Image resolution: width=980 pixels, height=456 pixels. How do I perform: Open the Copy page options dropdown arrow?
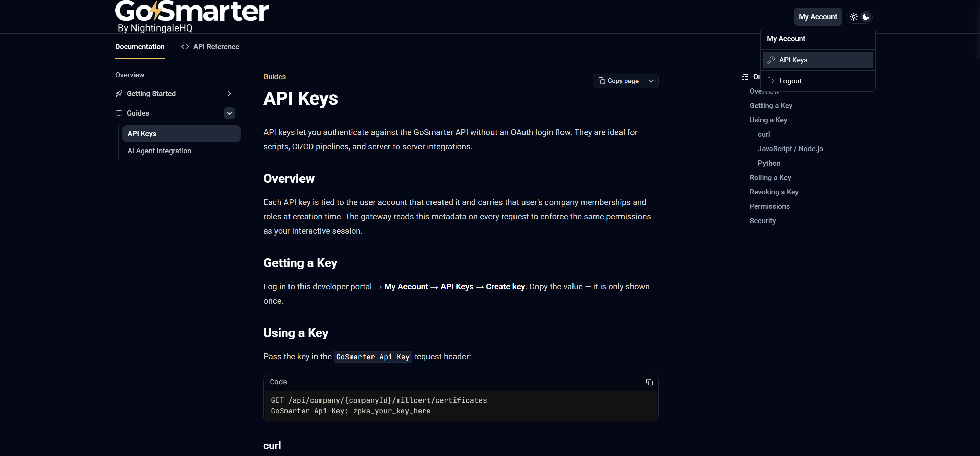pyautogui.click(x=651, y=81)
